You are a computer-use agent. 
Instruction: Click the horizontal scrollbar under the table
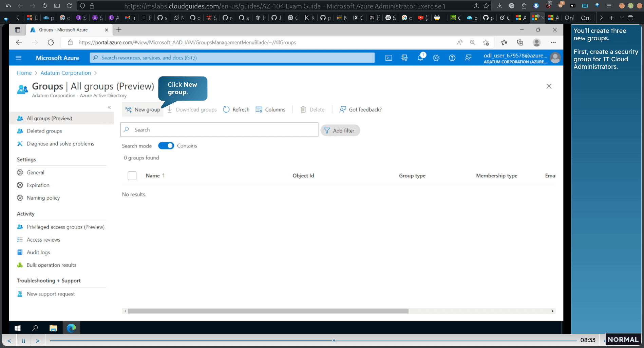click(x=268, y=311)
